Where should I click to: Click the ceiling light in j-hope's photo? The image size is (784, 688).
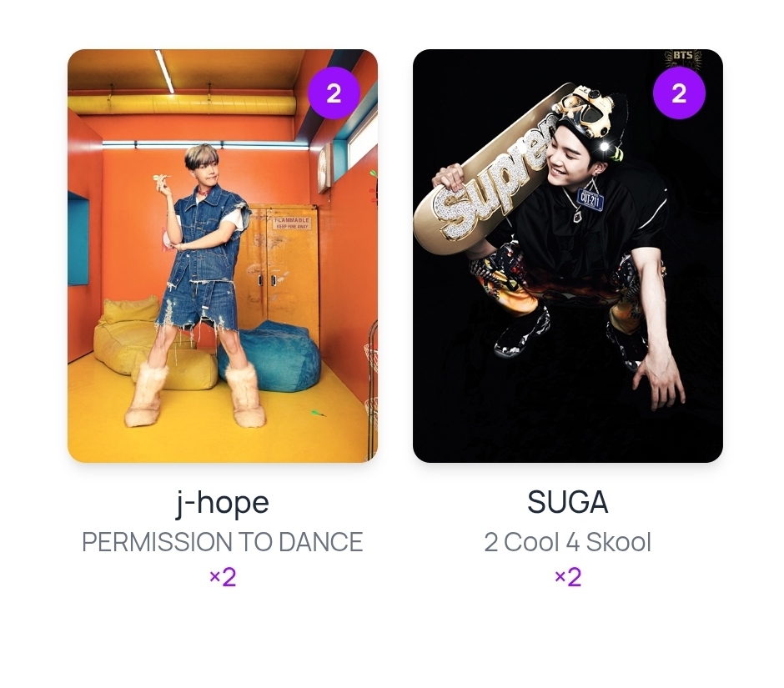tap(164, 72)
